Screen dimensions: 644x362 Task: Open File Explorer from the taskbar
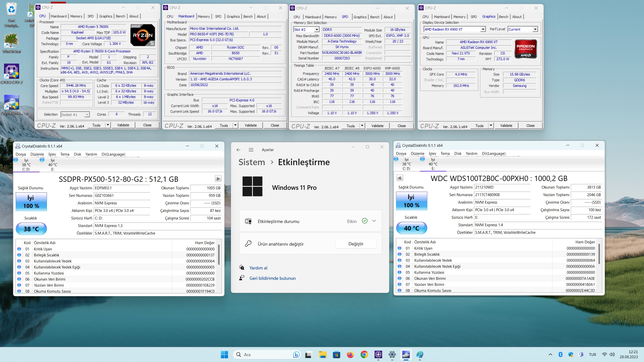323,354
